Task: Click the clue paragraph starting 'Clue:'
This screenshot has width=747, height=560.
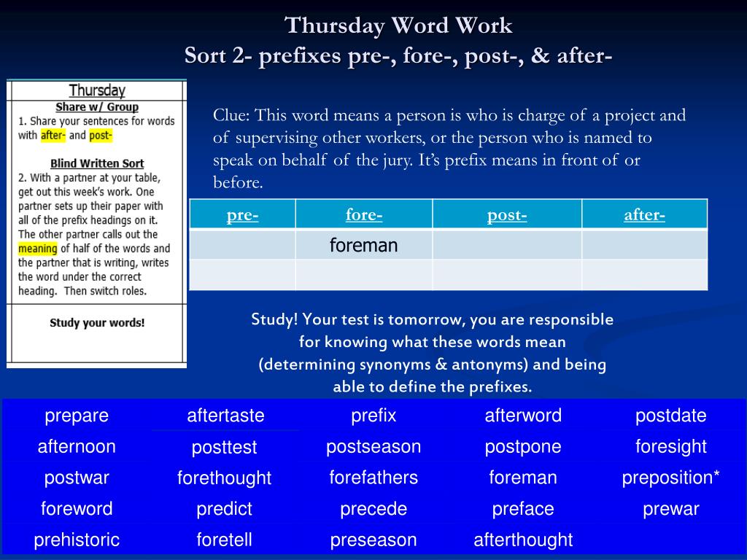Action: 449,149
